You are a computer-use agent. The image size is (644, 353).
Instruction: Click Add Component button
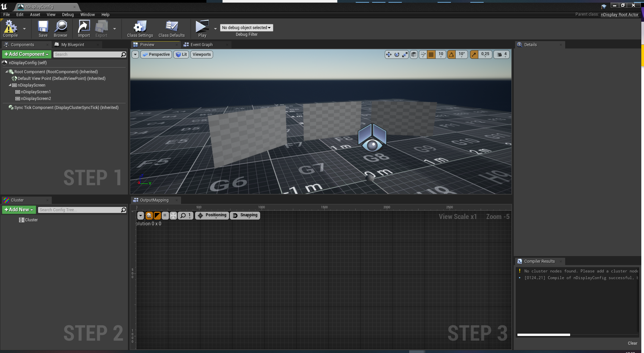27,54
